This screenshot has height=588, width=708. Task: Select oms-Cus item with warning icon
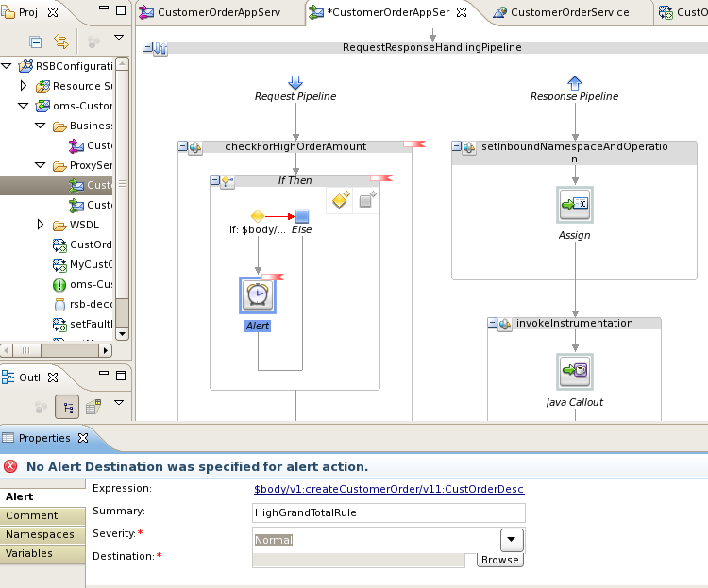point(83,284)
